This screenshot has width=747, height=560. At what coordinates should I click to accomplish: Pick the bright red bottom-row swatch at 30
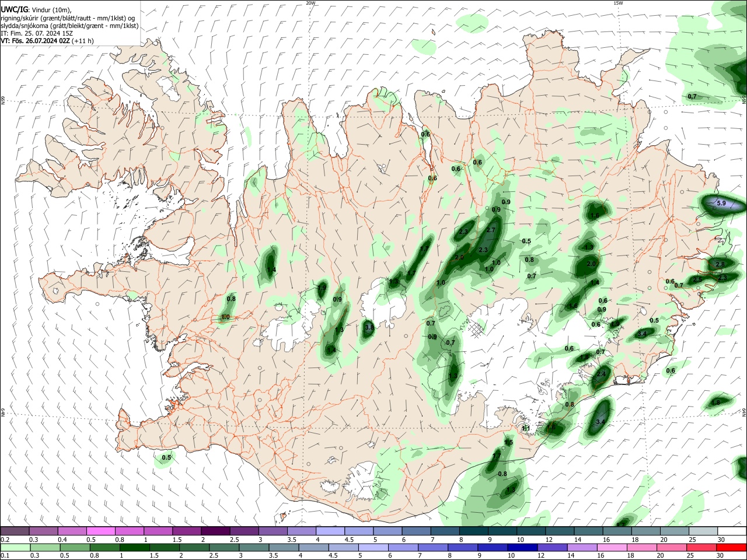point(731,547)
